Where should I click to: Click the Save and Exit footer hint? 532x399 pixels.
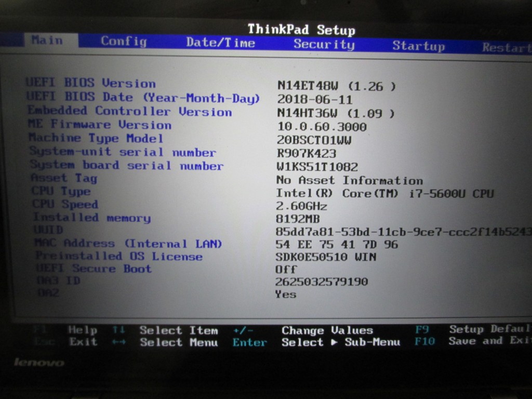490,341
